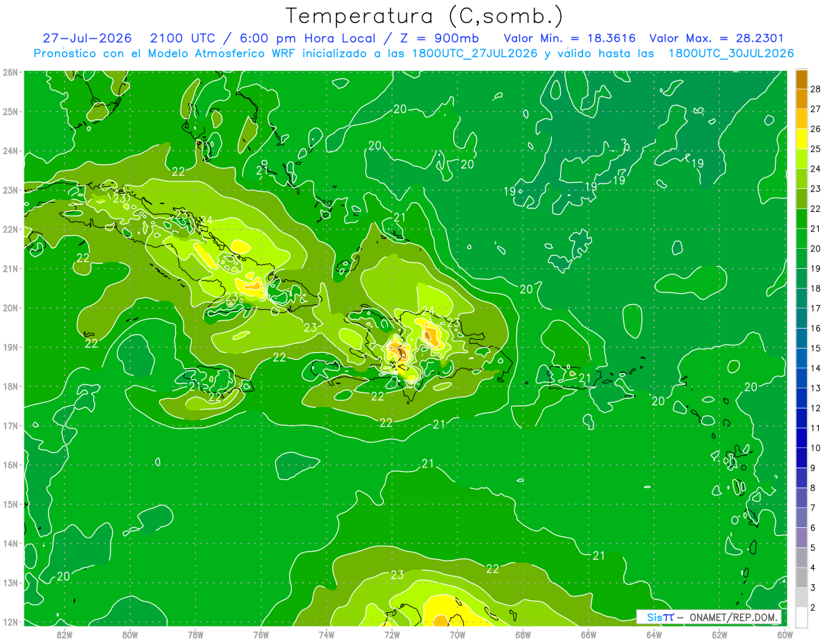Click the colorbar legend label "18"
This screenshot has width=834, height=644.
pos(816,288)
